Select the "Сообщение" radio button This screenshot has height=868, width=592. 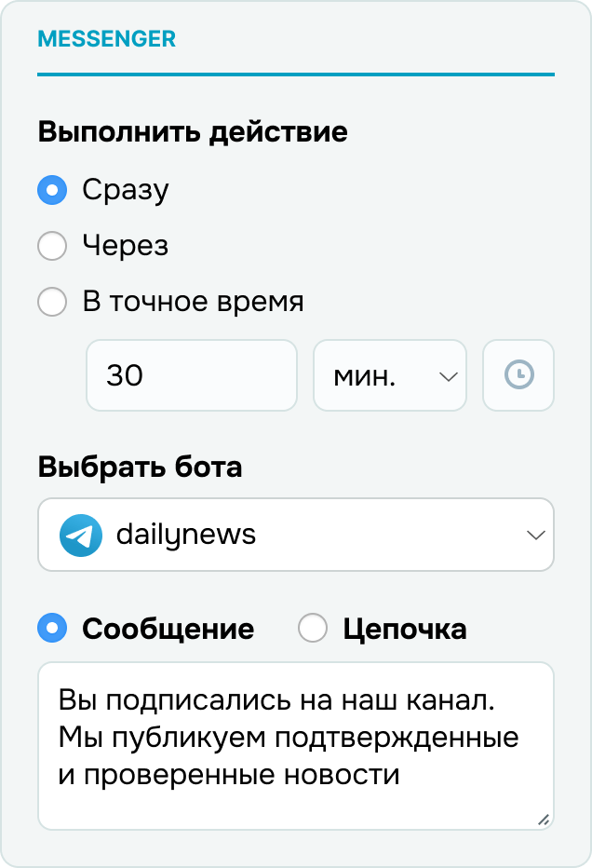[x=52, y=629]
